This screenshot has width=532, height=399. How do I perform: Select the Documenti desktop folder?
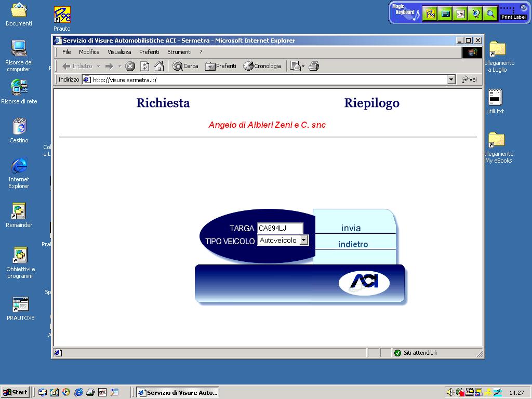(19, 14)
